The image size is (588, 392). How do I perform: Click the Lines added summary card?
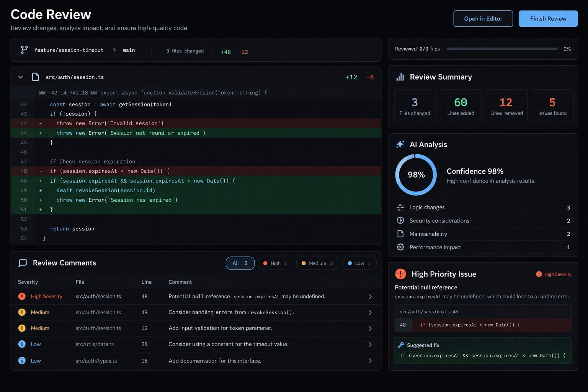click(x=461, y=106)
